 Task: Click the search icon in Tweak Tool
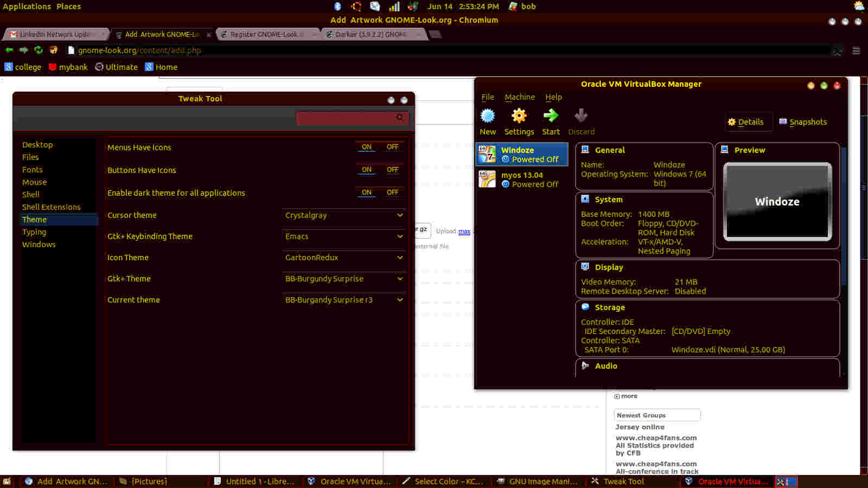click(x=400, y=117)
